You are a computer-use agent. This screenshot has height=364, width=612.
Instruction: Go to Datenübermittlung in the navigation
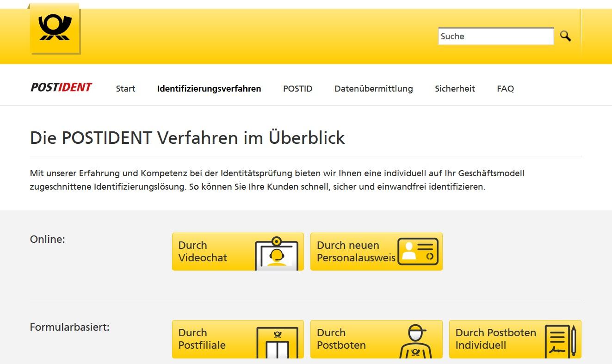[x=374, y=88]
